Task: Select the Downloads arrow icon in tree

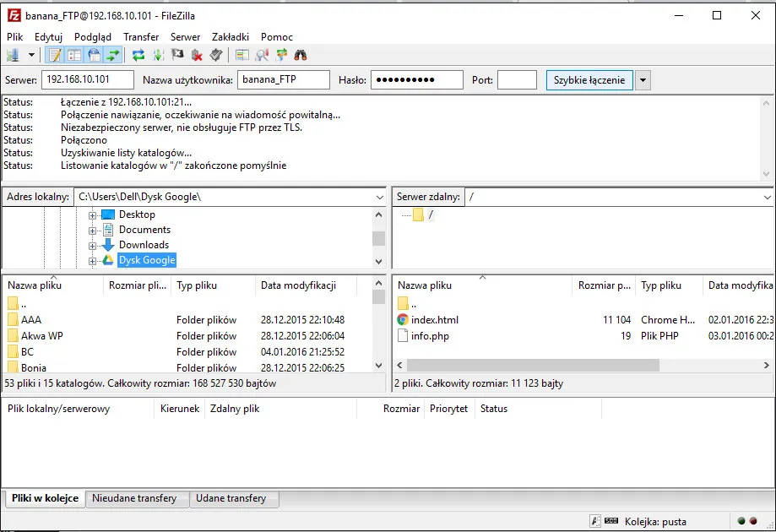Action: click(108, 245)
